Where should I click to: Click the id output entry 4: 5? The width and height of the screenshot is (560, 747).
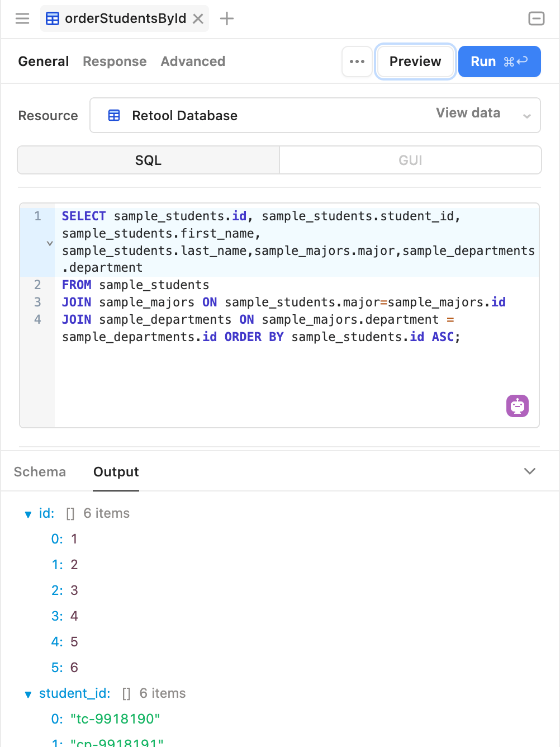(x=64, y=642)
